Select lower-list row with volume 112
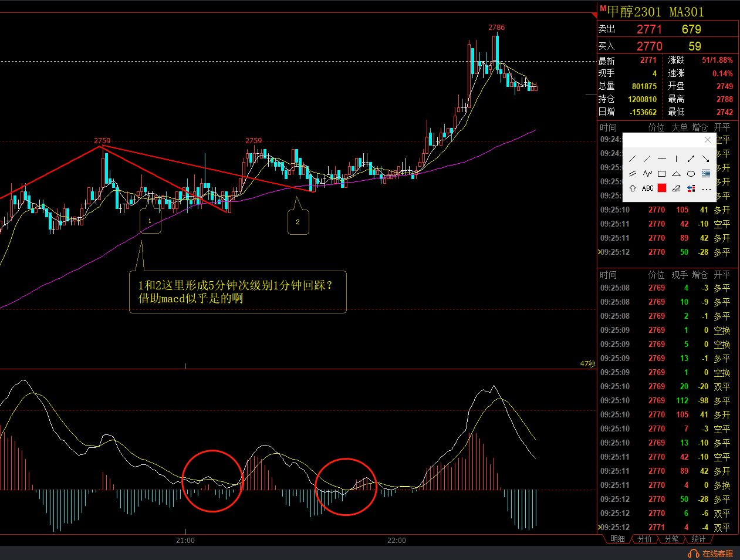 click(x=667, y=400)
